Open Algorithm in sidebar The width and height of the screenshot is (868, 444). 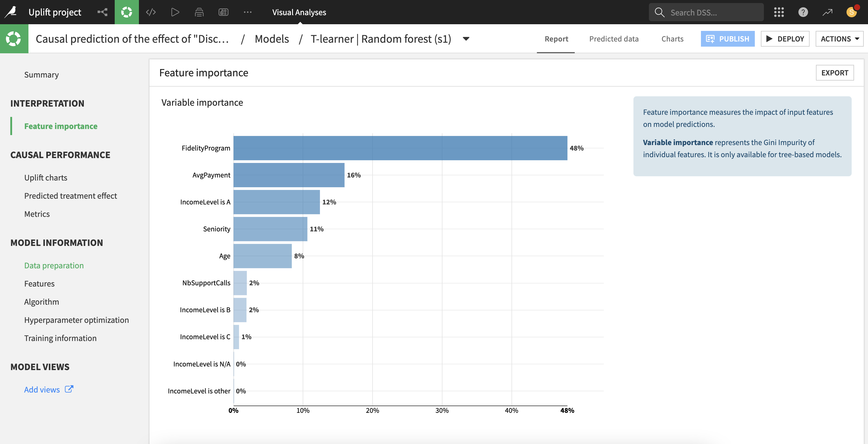[x=41, y=302]
